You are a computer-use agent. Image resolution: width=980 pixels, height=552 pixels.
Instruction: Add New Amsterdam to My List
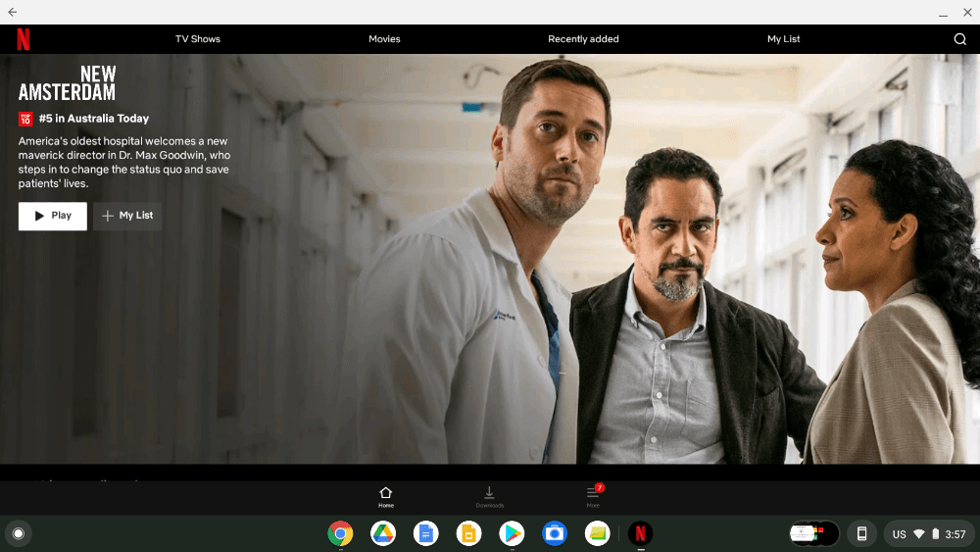tap(127, 216)
